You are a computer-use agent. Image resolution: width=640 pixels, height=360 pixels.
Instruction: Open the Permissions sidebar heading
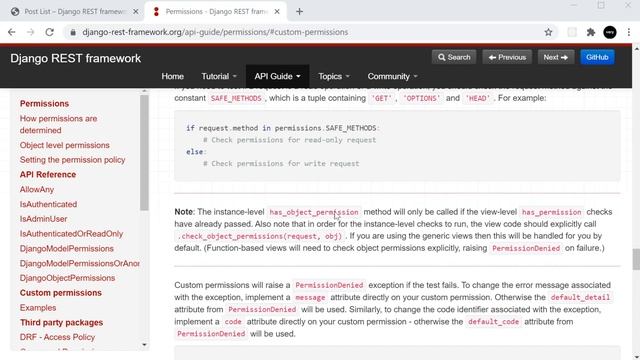point(44,104)
